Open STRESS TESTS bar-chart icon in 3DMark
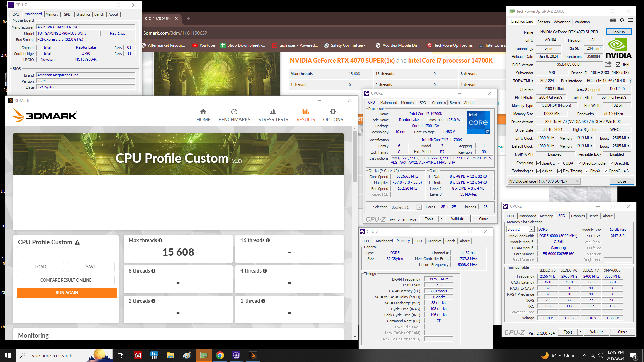This screenshot has width=644, height=362. click(273, 112)
